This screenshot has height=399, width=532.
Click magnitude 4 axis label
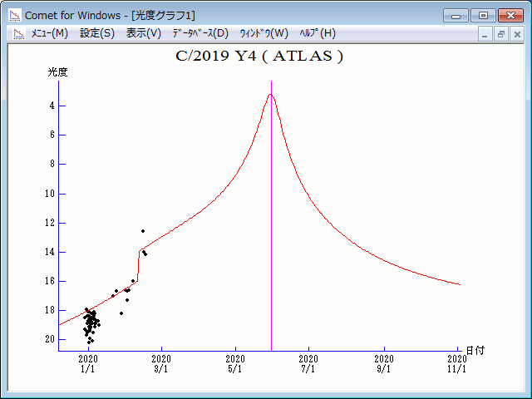(x=52, y=106)
